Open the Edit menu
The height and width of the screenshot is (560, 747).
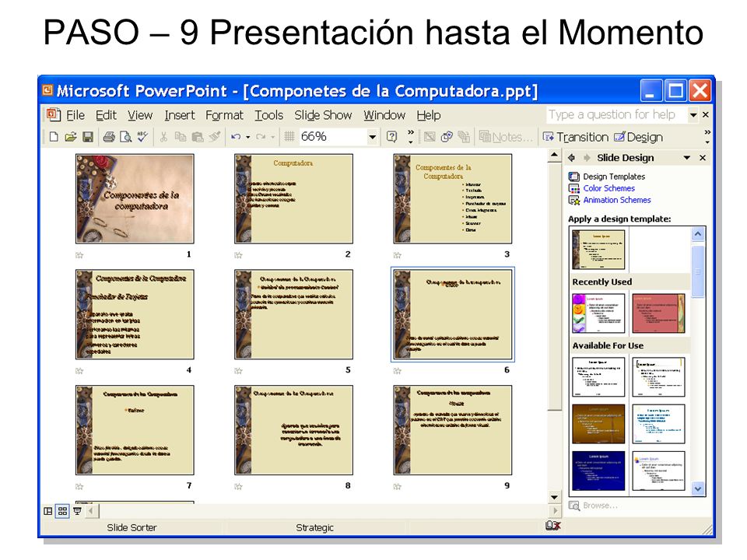[106, 115]
